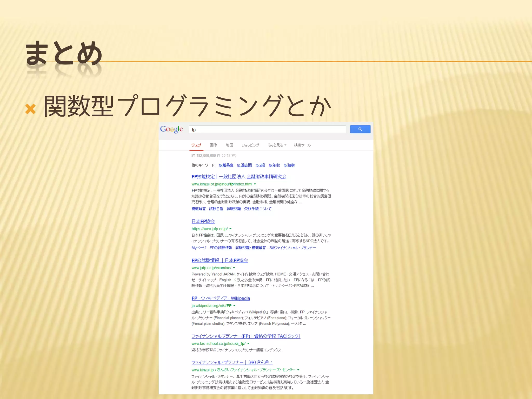The image size is (532, 399).
Task: Click related keyword 'fp 独学'
Action: 289,165
